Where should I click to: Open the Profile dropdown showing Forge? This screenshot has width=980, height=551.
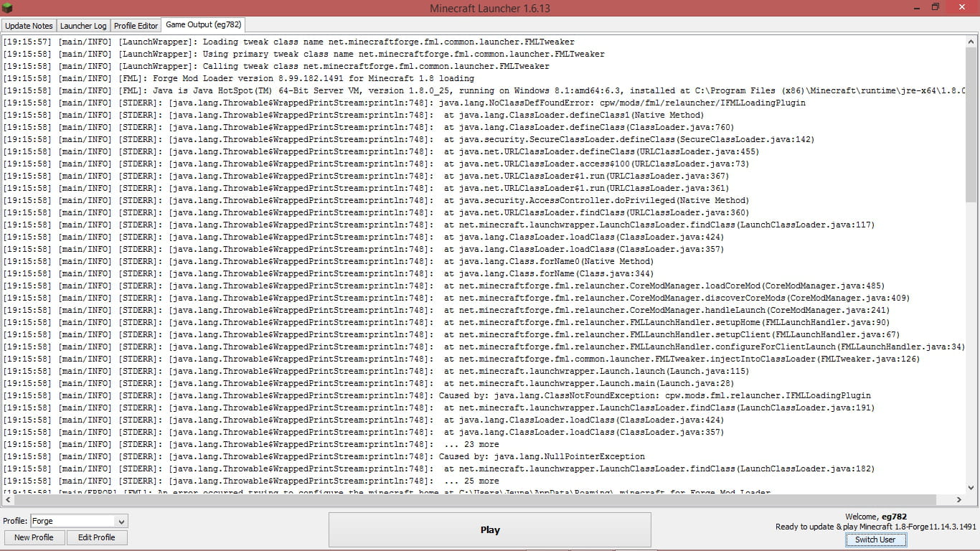pos(79,521)
